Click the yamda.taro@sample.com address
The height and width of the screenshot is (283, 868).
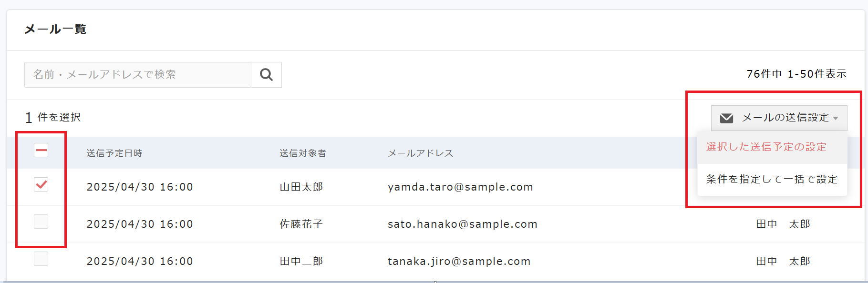click(x=460, y=187)
